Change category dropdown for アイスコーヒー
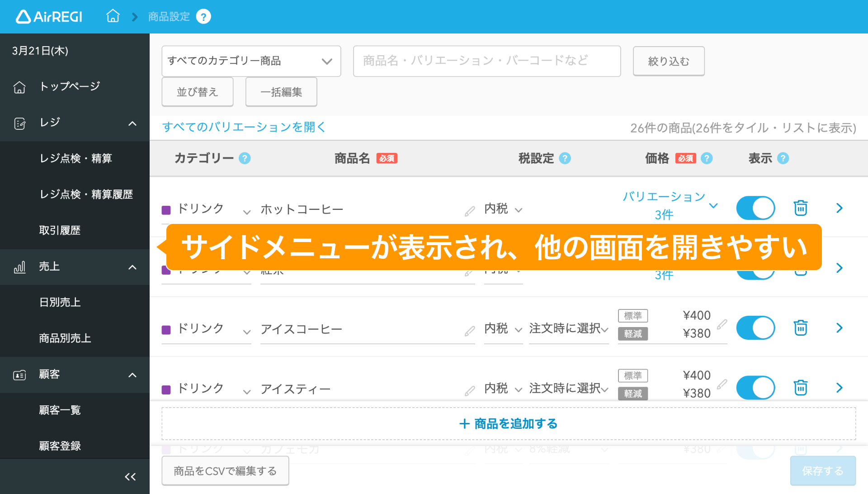Viewport: 868px width, 494px height. [206, 329]
